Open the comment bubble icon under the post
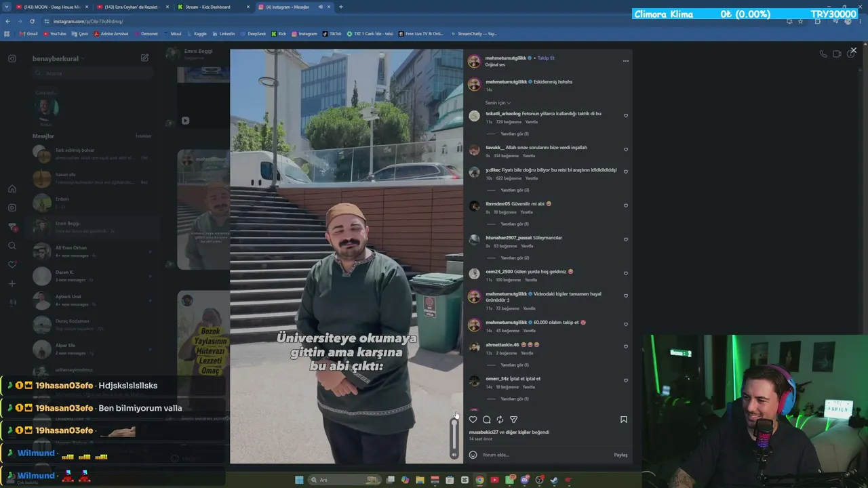Viewport: 868px width, 488px height. click(486, 420)
